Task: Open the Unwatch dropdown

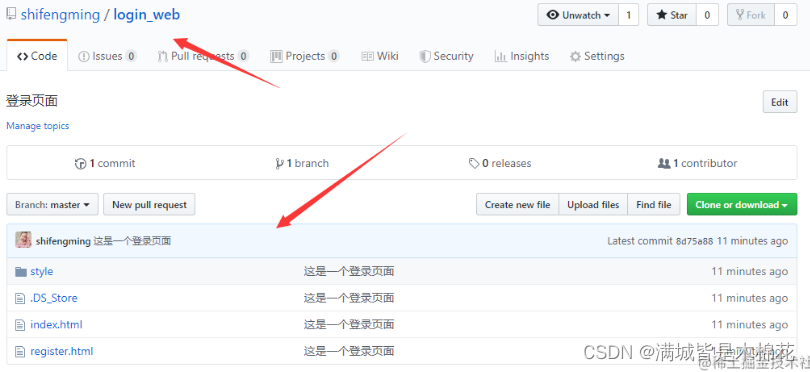Action: pos(578,15)
